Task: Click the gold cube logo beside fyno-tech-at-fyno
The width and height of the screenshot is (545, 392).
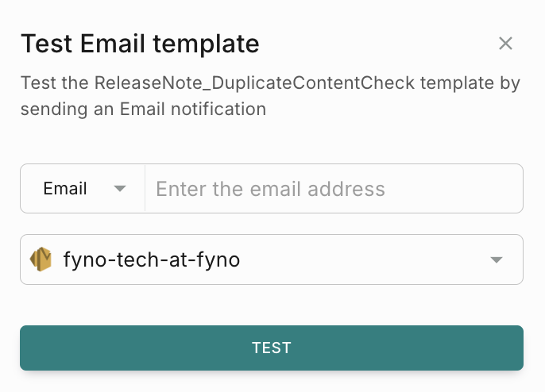Action: (41, 259)
